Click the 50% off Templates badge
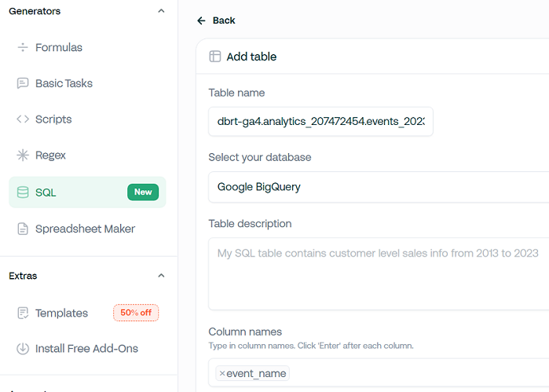This screenshot has height=392, width=549. (x=136, y=313)
